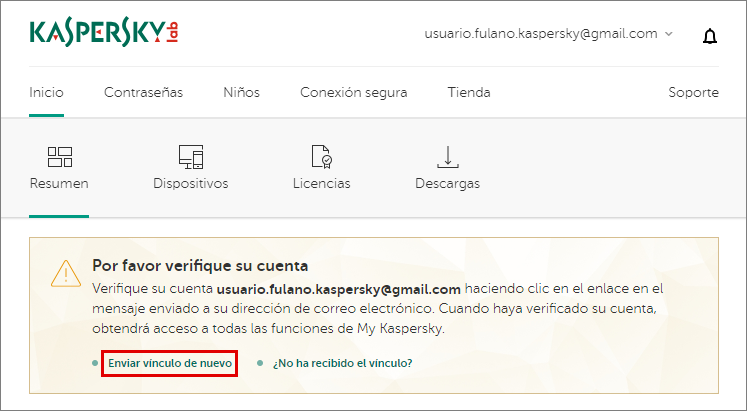
Task: Click the bold email address in the verification message
Action: [x=339, y=289]
